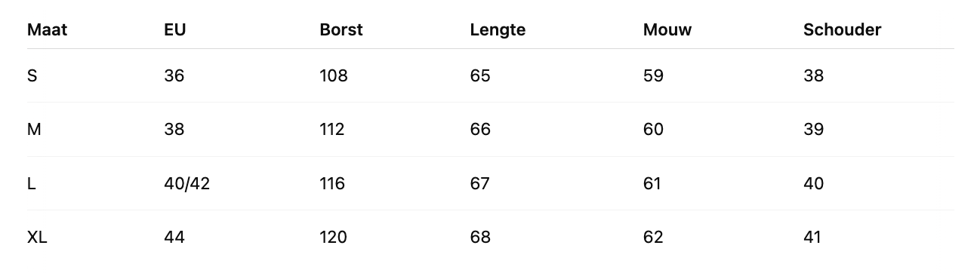
Task: Click the Lengte value 68
Action: (x=480, y=238)
